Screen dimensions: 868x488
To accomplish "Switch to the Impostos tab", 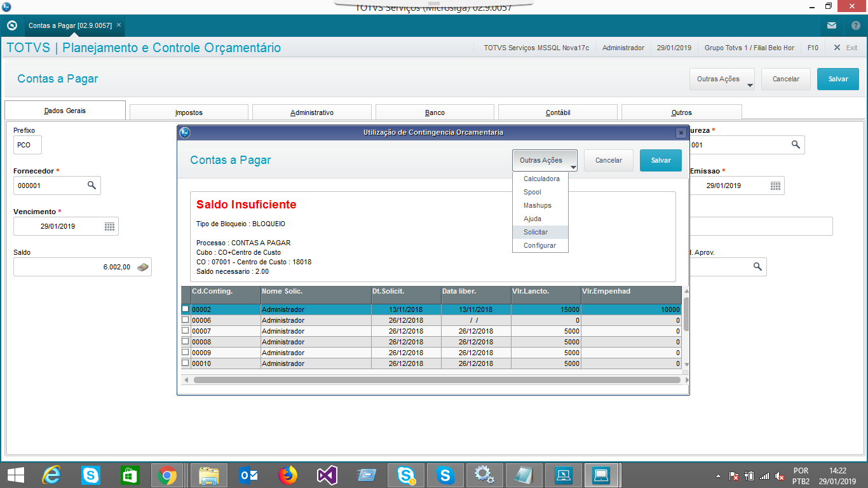I will (189, 112).
